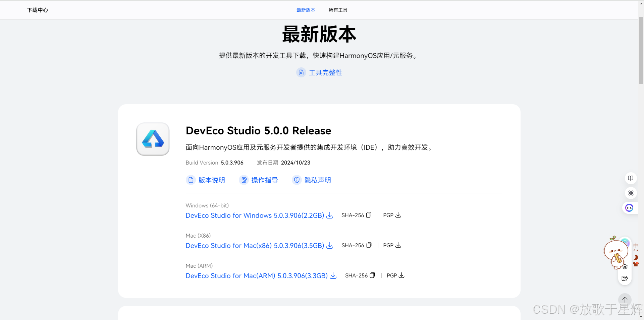The image size is (644, 320).
Task: Open the 版本说明 link
Action: [x=211, y=180]
